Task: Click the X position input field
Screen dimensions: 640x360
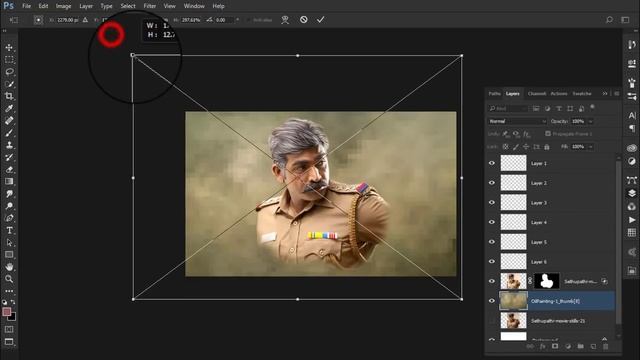Action: [67, 20]
